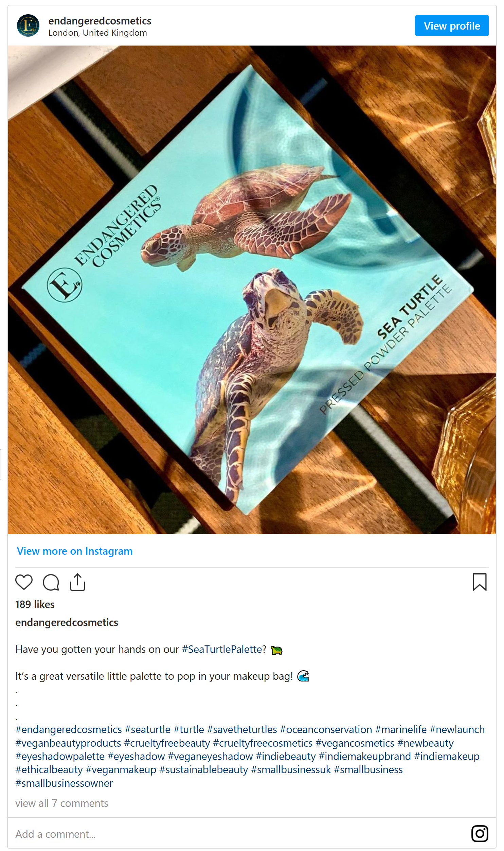
Task: Open caption author endangeredcosmetics name
Action: click(x=67, y=622)
